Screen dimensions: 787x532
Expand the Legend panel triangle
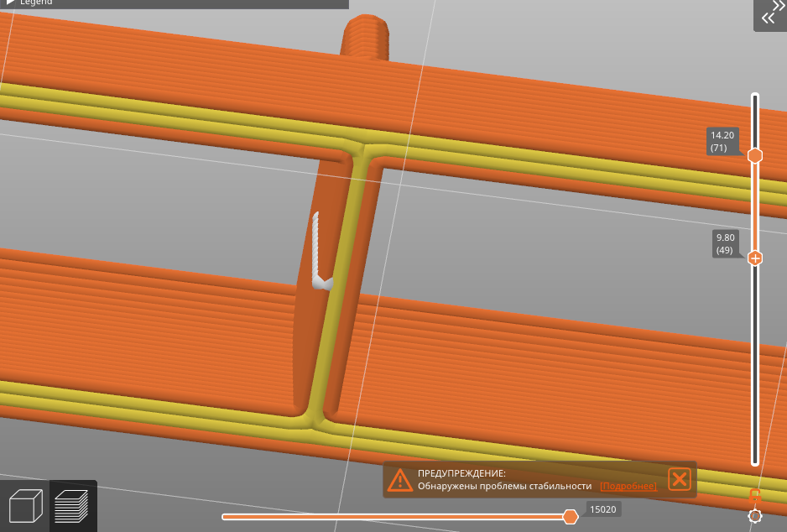10,2
